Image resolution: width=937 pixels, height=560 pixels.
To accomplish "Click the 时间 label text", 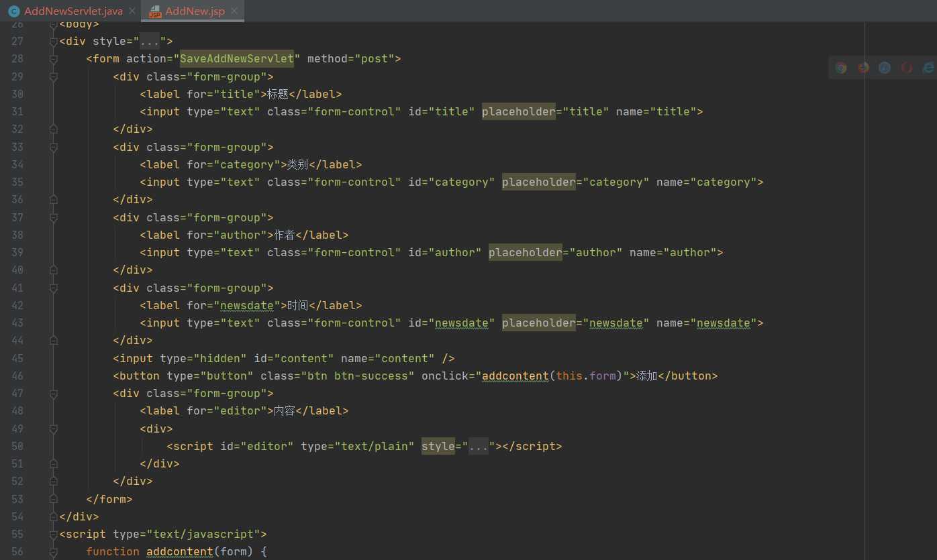I will pyautogui.click(x=297, y=305).
